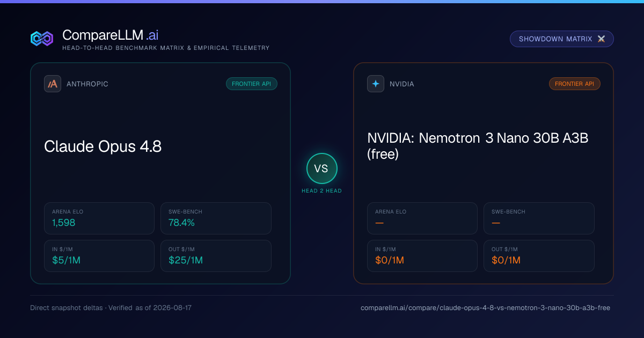Click the CompareLLM.ai brand name text
Image resolution: width=644 pixels, height=338 pixels.
[110, 35]
